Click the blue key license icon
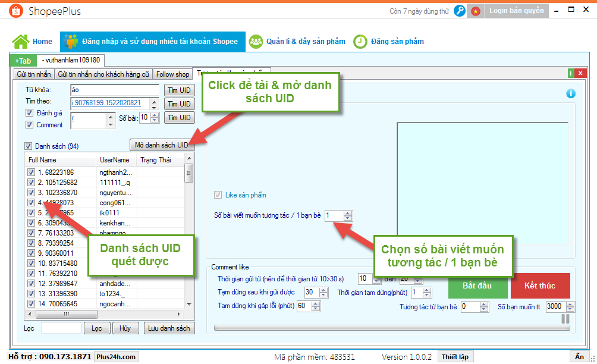The height and width of the screenshot is (364, 597). coord(459,11)
